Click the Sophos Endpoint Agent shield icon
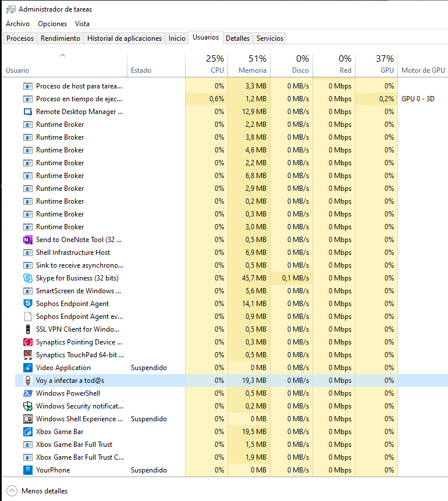The height and width of the screenshot is (501, 448). pyautogui.click(x=27, y=304)
